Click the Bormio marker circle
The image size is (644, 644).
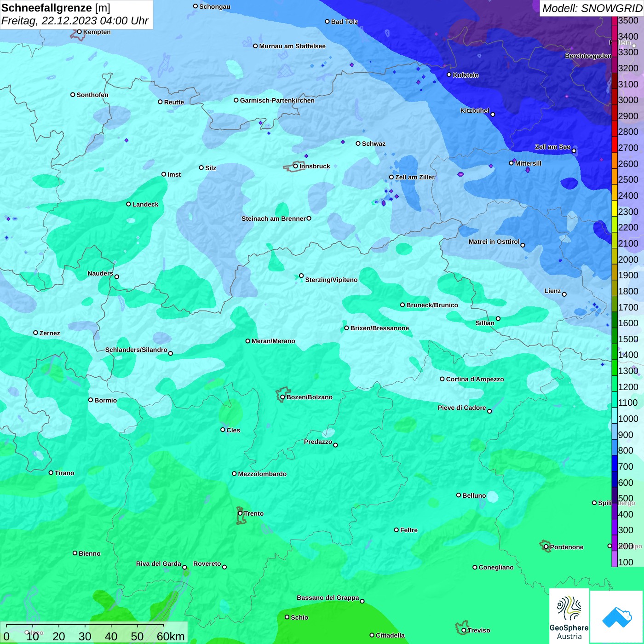tap(91, 400)
